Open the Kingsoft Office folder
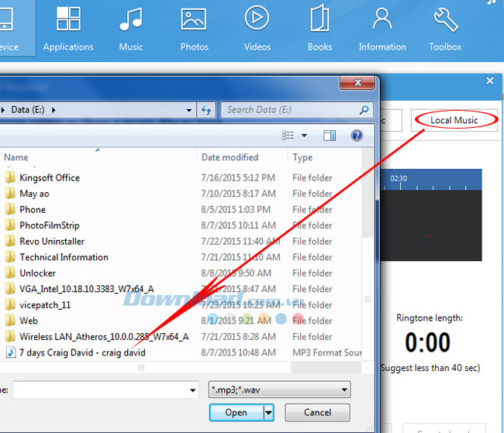The width and height of the screenshot is (504, 433). pyautogui.click(x=50, y=177)
